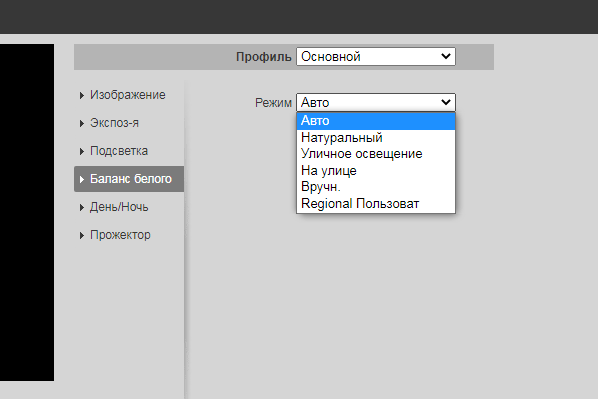Screen dimensions: 608x404
Task: Click the arrow icon beside Подсветка
Action: tap(82, 151)
